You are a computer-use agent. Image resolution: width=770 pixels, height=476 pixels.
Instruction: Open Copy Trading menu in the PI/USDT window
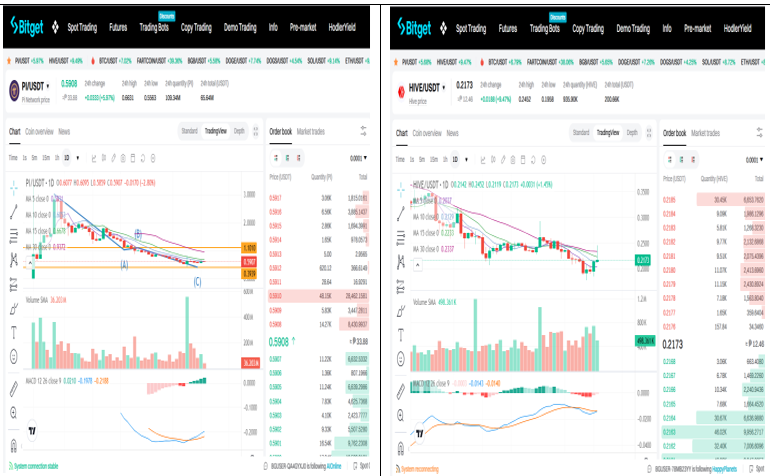tap(196, 27)
